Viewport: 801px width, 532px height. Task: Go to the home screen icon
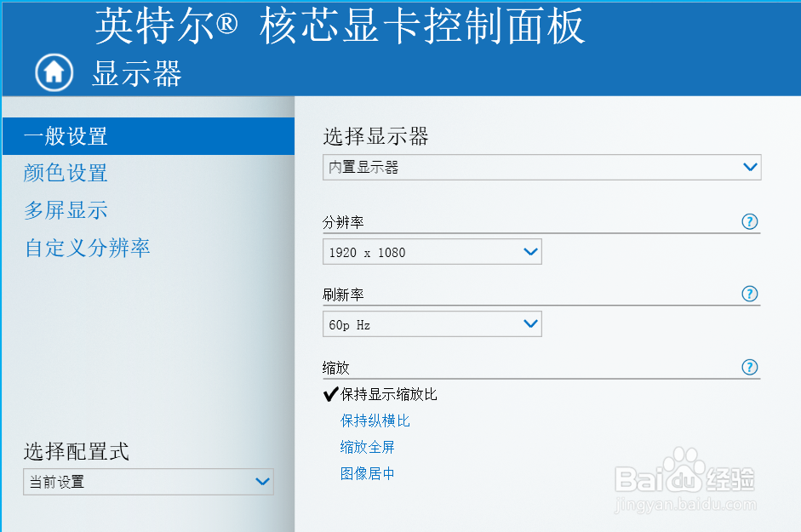pos(54,72)
